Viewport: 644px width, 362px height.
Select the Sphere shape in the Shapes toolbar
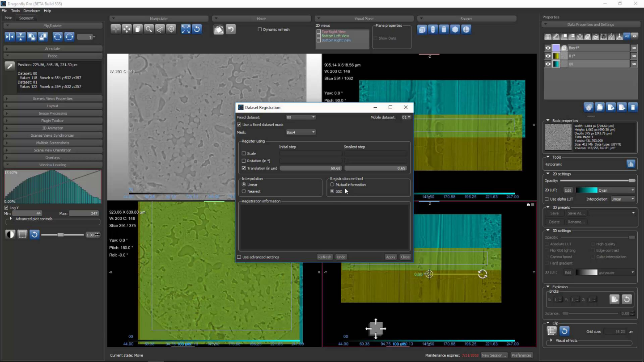coord(465,29)
